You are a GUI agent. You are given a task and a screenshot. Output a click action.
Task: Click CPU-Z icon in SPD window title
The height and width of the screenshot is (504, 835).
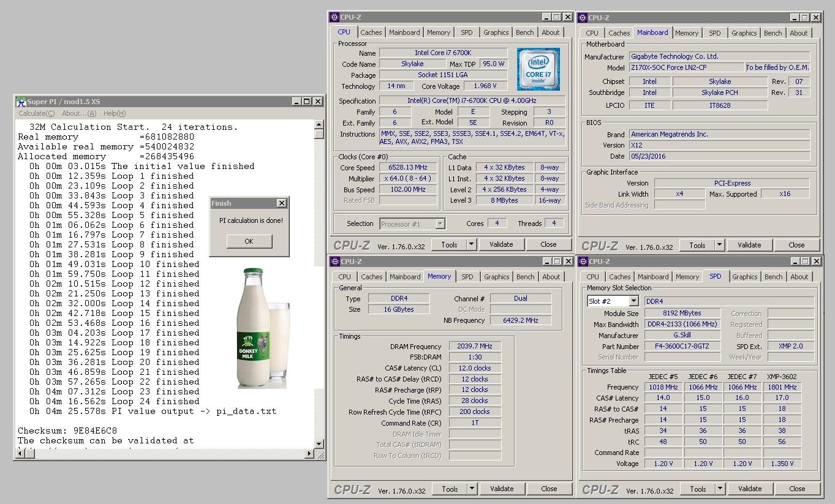coord(583,261)
